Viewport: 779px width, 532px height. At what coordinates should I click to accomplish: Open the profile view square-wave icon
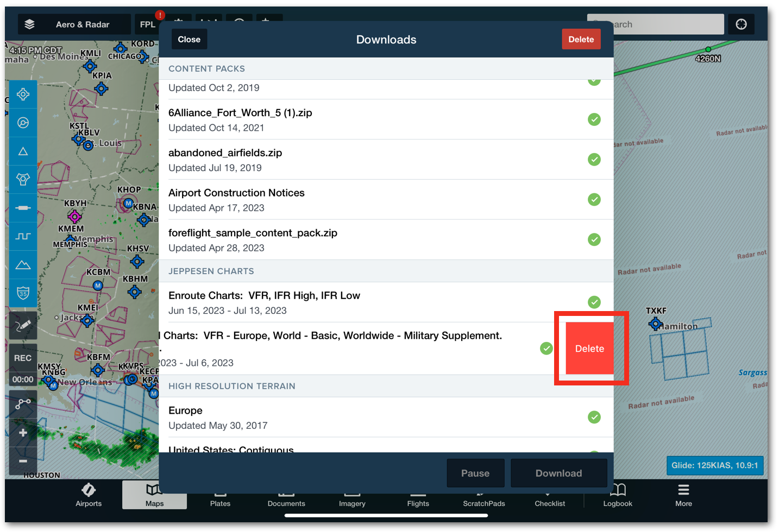tap(23, 236)
